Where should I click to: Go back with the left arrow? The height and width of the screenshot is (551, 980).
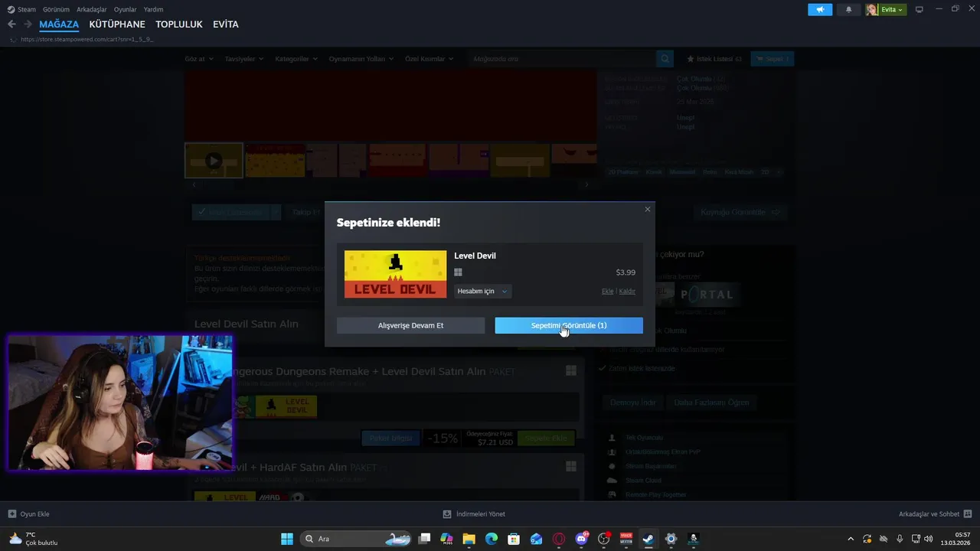pyautogui.click(x=11, y=24)
